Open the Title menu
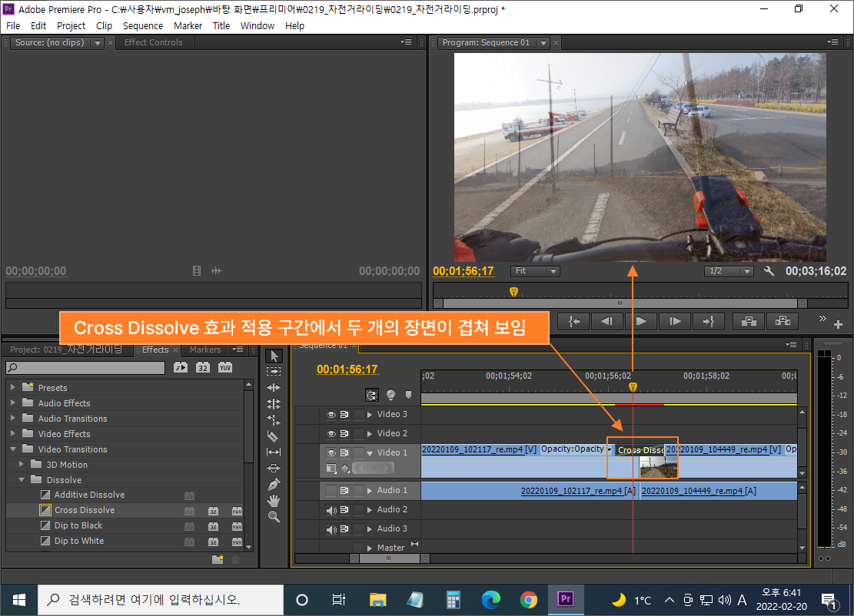This screenshot has width=854, height=616. pyautogui.click(x=221, y=25)
